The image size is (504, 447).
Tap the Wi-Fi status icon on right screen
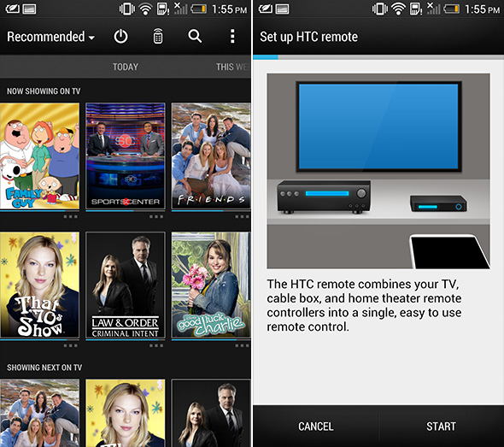tap(398, 9)
